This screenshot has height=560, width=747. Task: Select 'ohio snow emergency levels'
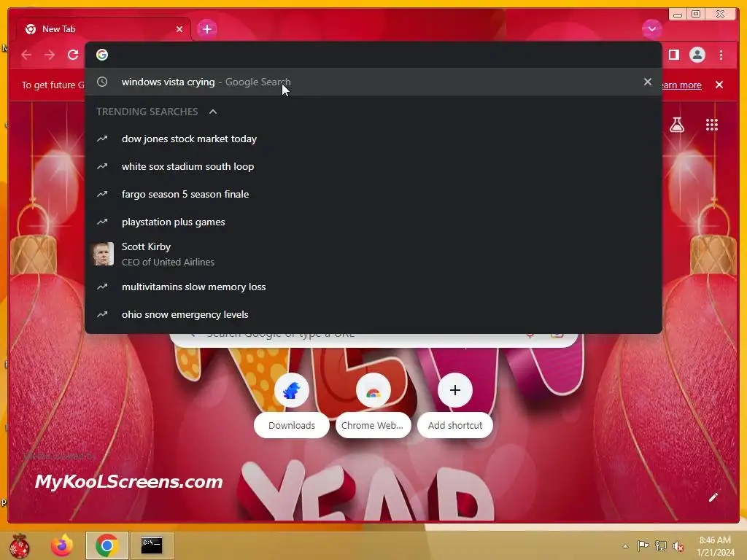(373, 314)
